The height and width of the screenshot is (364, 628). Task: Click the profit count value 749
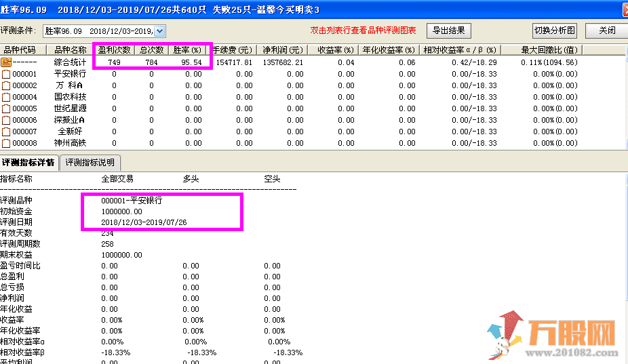pyautogui.click(x=114, y=62)
